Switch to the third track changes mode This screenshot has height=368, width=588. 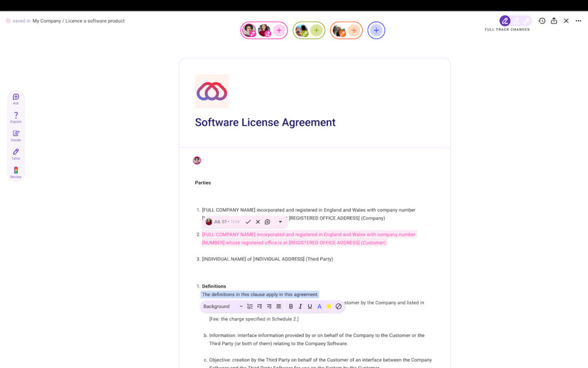coord(527,21)
